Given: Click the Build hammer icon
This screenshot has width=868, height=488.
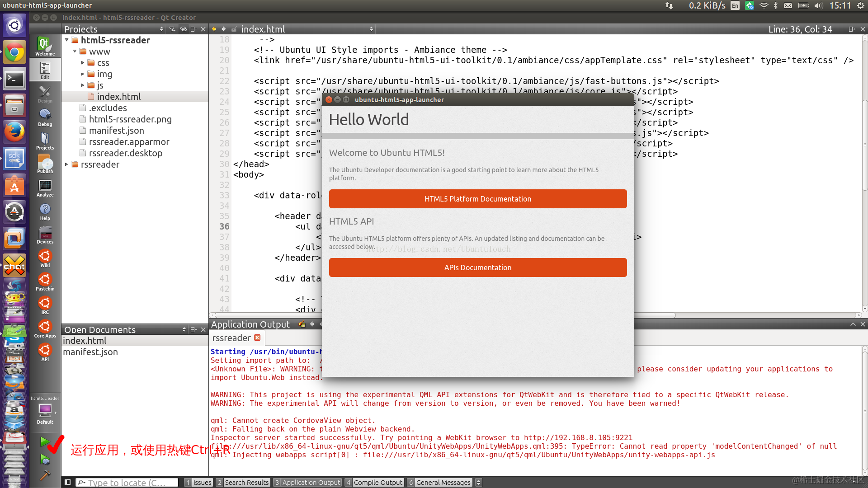Looking at the screenshot, I should pos(44,475).
